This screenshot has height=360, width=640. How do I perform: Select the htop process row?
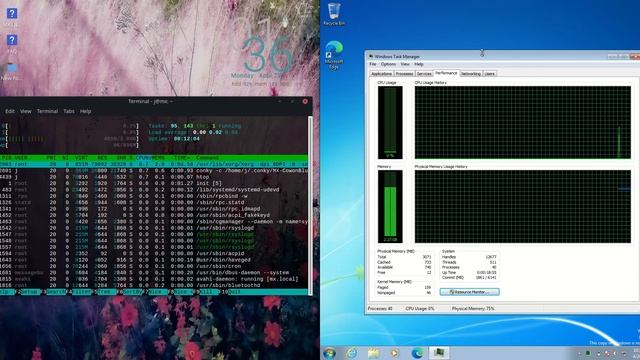[x=154, y=177]
